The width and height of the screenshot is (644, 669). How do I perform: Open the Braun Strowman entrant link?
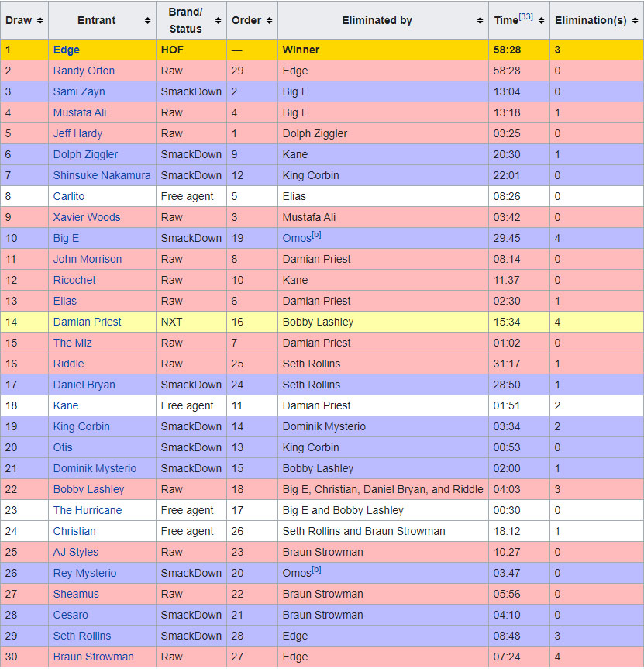click(x=94, y=656)
